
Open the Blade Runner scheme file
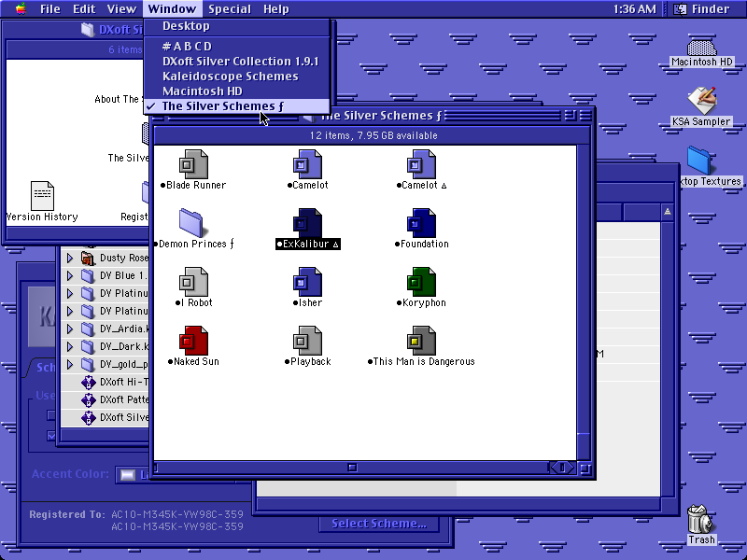tap(193, 165)
